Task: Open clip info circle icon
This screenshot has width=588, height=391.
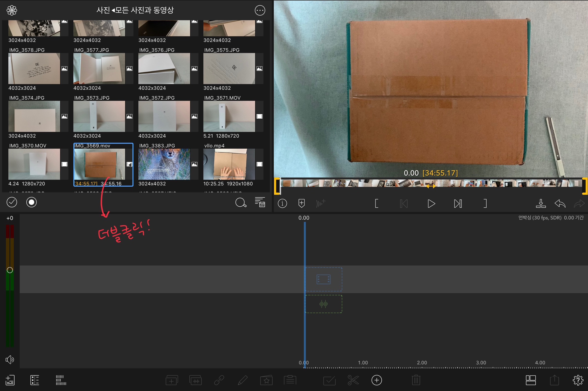Action: (x=282, y=203)
